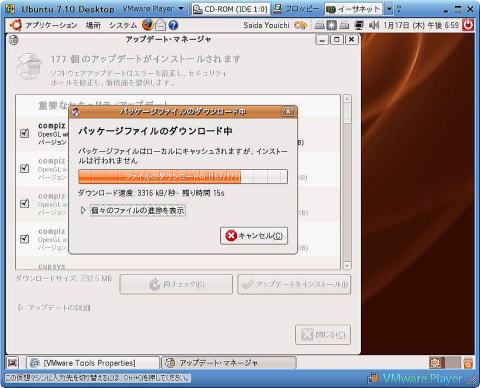480x388 pixels.
Task: Open the システム menu
Action: 123,25
